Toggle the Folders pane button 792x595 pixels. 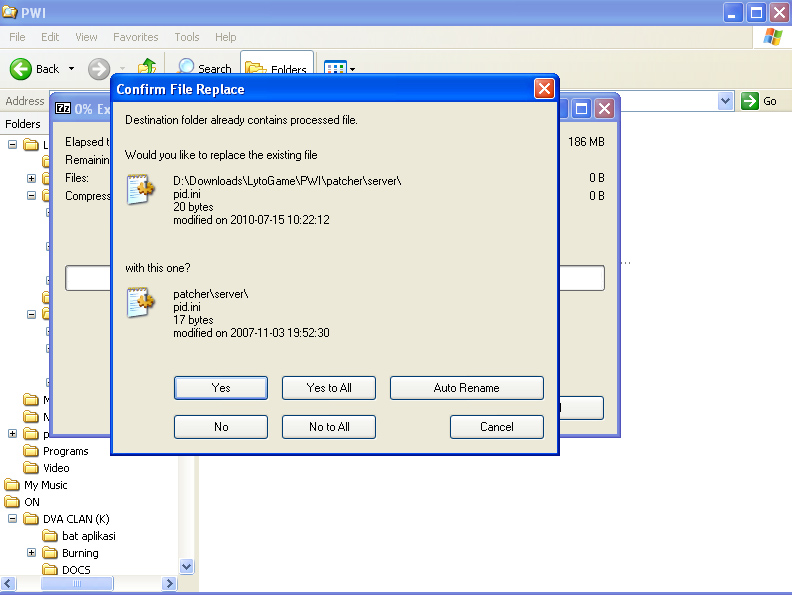277,66
